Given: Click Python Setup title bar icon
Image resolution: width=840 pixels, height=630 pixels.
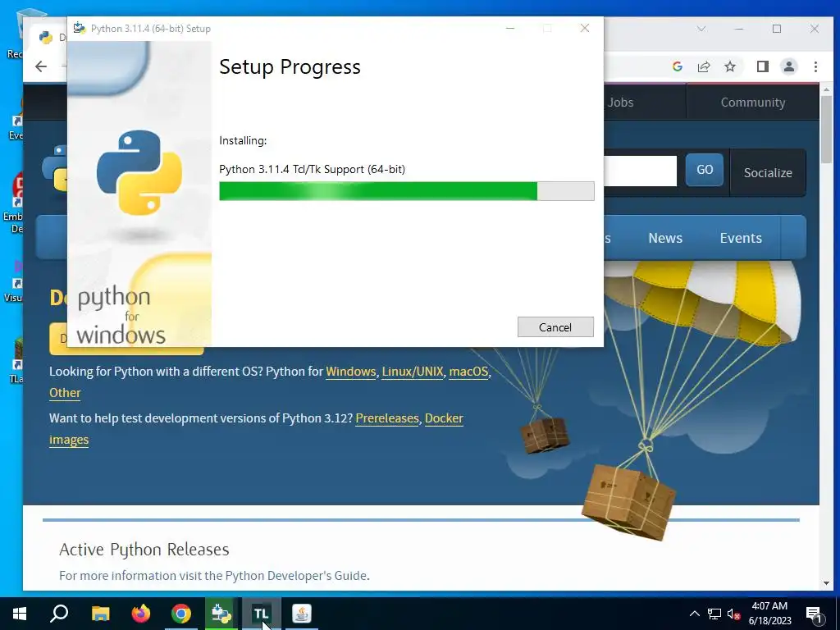Looking at the screenshot, I should 80,28.
